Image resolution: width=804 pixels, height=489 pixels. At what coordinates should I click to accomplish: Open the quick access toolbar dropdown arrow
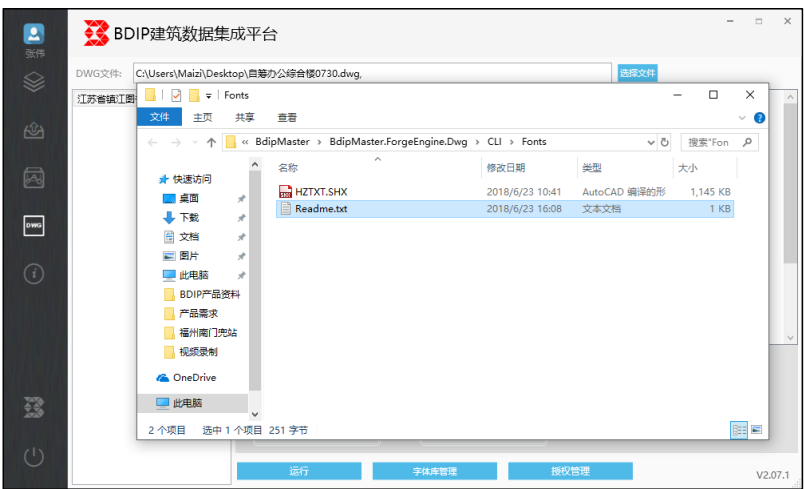(209, 96)
